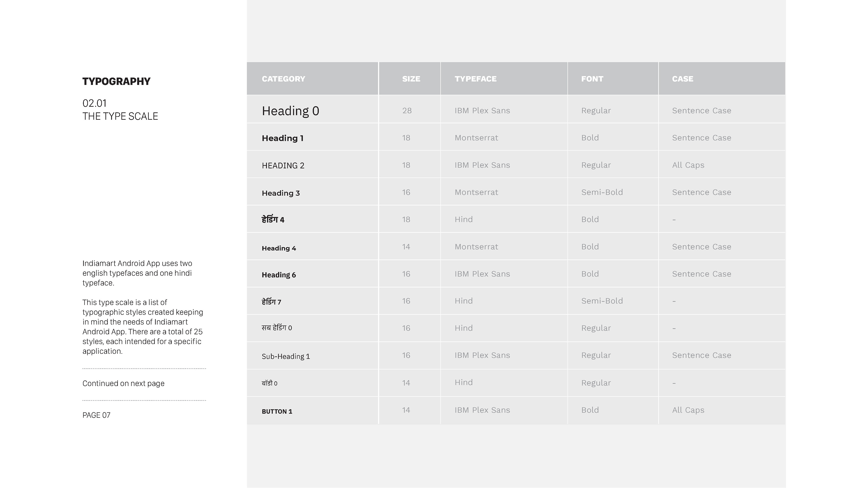The width and height of the screenshot is (868, 488).
Task: Select the Heading 1 category cell
Action: pos(282,138)
